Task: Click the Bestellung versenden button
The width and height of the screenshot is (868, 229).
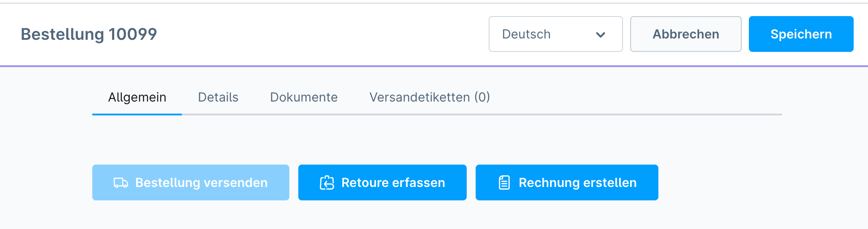Action: [x=191, y=182]
